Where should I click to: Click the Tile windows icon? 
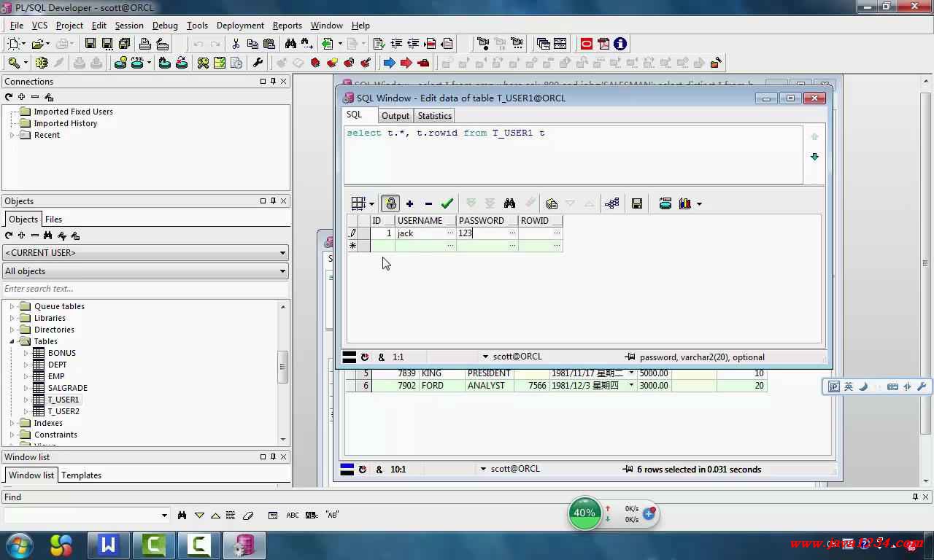coord(560,44)
